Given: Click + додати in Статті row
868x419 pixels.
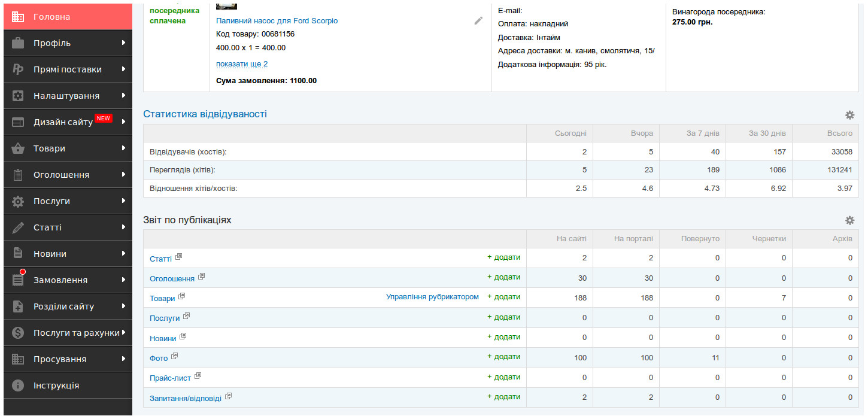Looking at the screenshot, I should 503,257.
